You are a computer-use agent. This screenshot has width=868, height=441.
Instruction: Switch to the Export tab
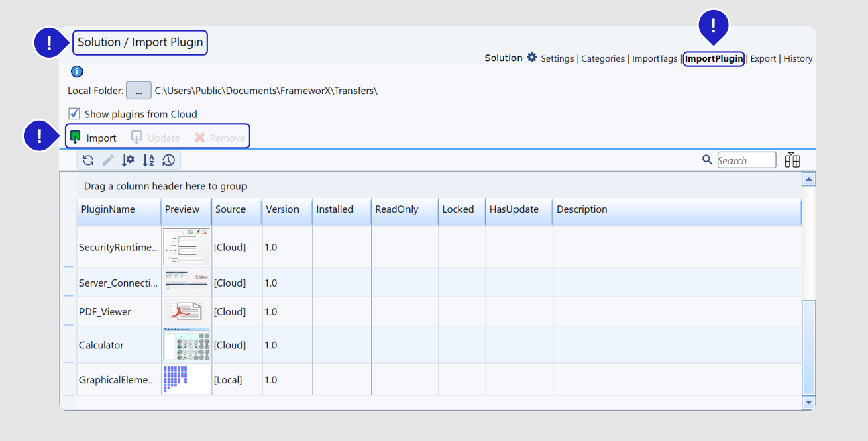[x=763, y=59]
